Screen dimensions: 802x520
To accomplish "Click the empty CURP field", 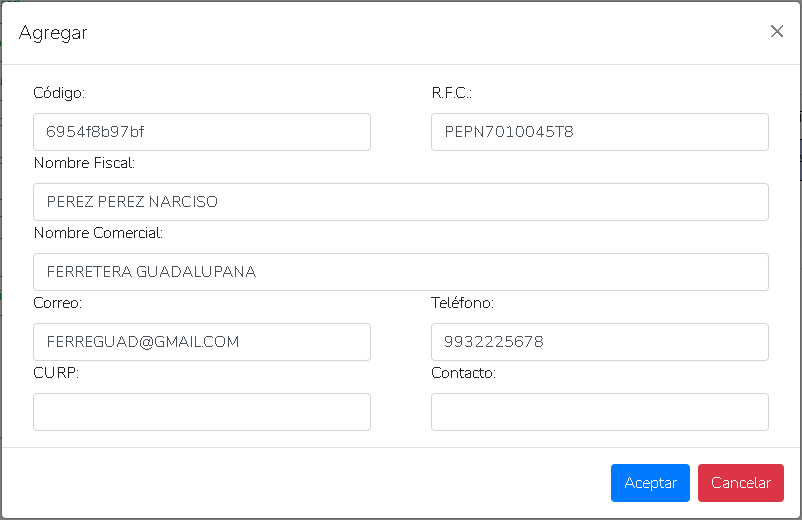I will click(201, 412).
